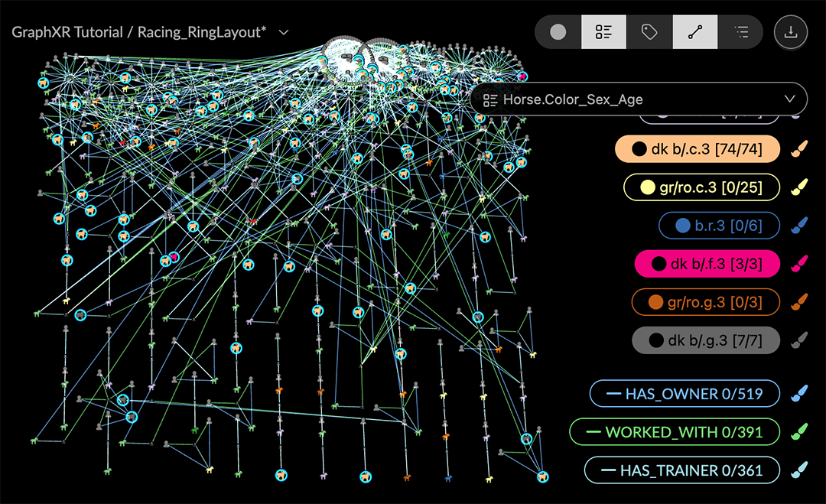The image size is (826, 504).
Task: Toggle the dk b/.g.3 [7/7] legend filter
Action: (706, 340)
